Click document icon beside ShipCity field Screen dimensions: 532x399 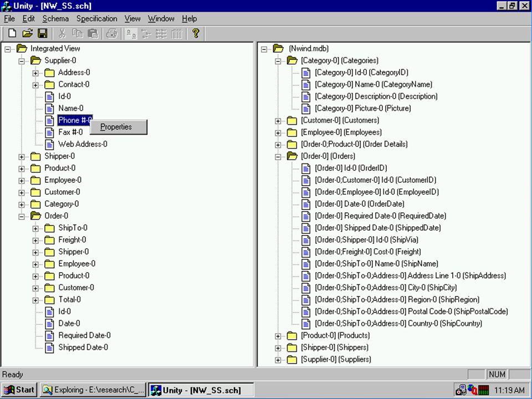pos(306,288)
